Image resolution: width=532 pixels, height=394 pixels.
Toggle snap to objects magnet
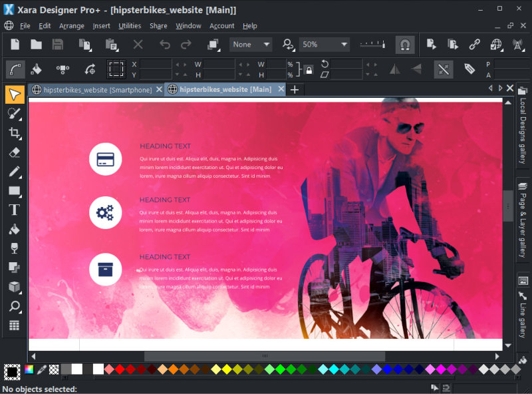(x=406, y=45)
